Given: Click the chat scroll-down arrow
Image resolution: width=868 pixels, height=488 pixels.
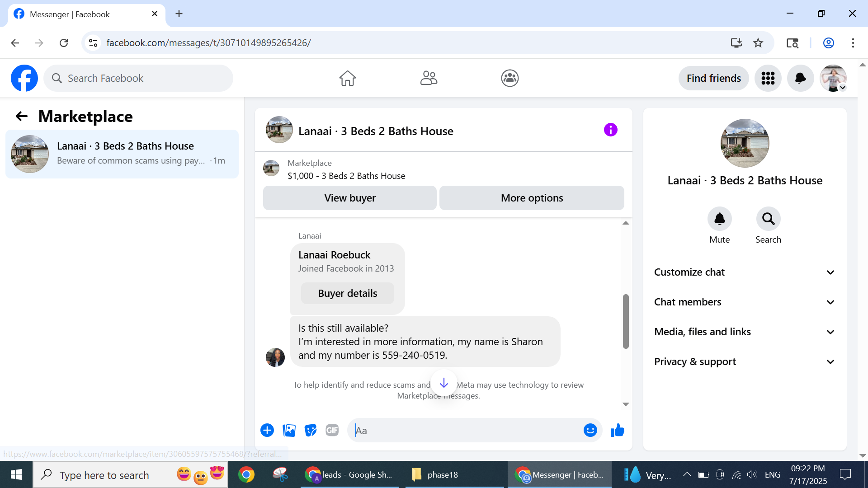Looking at the screenshot, I should pos(626,404).
